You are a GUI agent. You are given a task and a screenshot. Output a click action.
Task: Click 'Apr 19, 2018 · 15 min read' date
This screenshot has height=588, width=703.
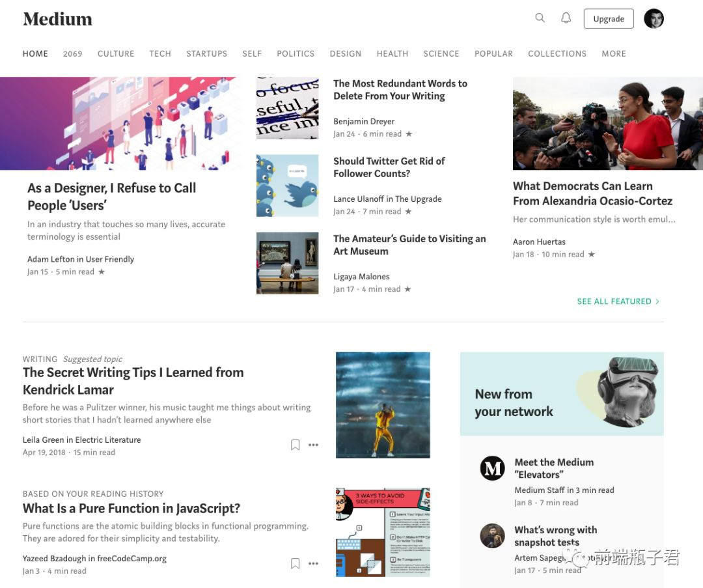point(69,452)
